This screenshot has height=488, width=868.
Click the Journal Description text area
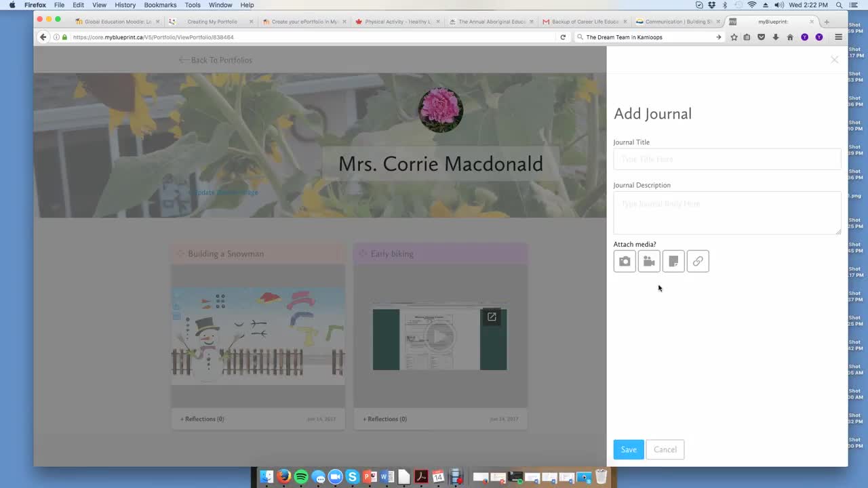point(727,213)
